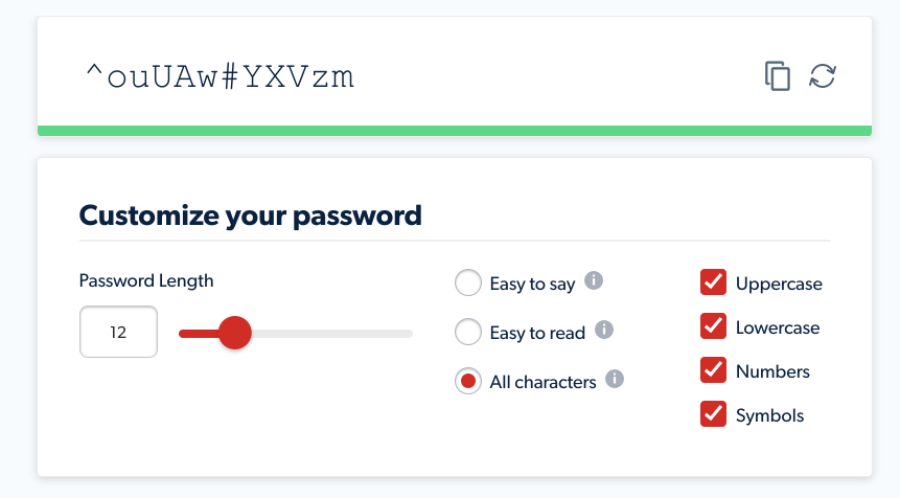Click the Easy to read label
This screenshot has width=900, height=498.
(537, 333)
